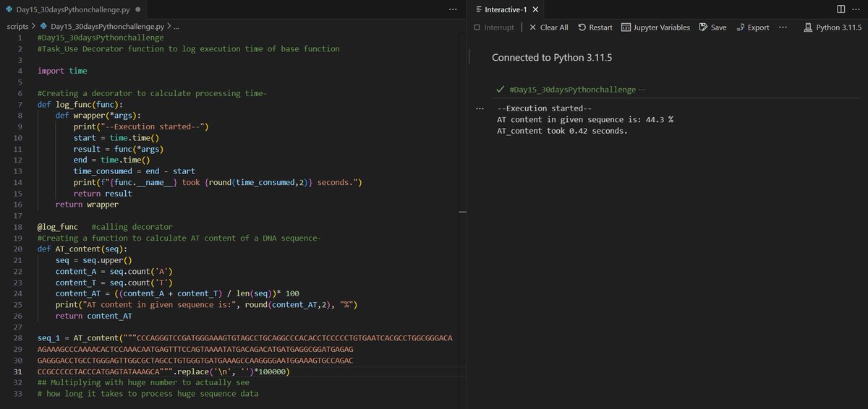Click the scripts breadcrumb folder

pyautogui.click(x=17, y=26)
